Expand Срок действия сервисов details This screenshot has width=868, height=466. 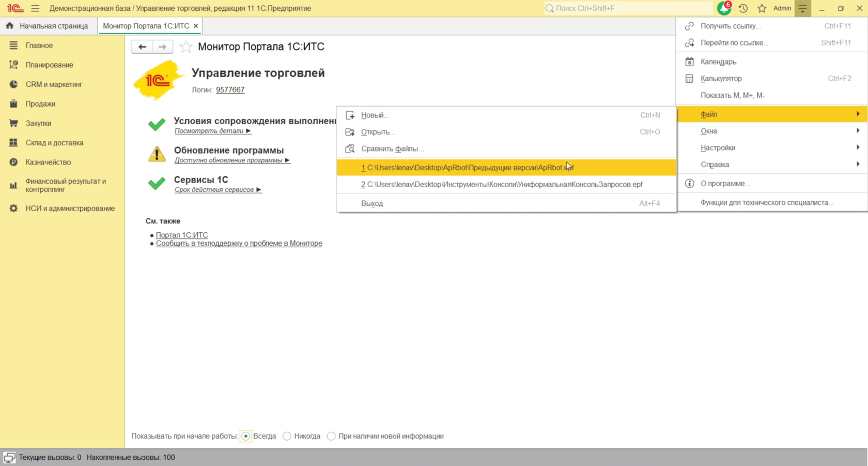pos(218,190)
